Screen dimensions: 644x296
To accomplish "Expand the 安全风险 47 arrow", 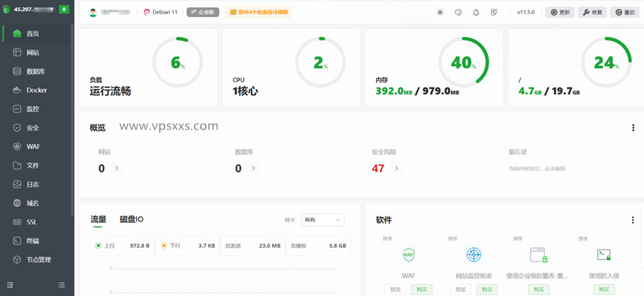I will click(396, 168).
